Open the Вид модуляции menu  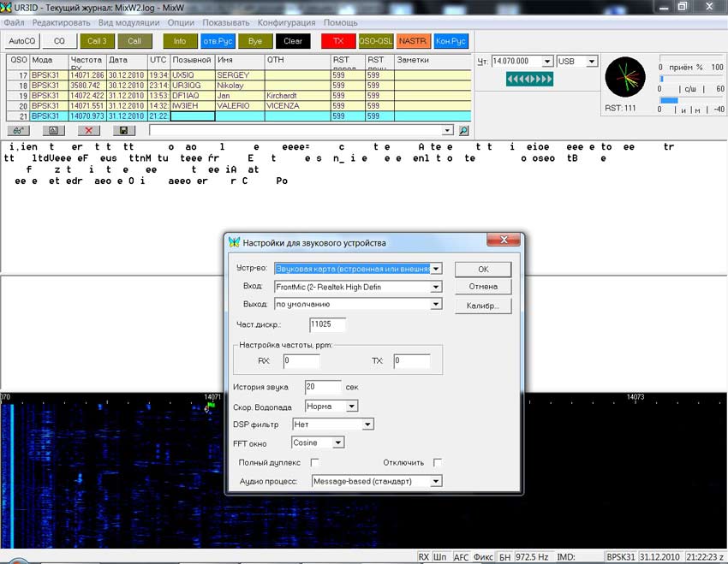[x=128, y=22]
